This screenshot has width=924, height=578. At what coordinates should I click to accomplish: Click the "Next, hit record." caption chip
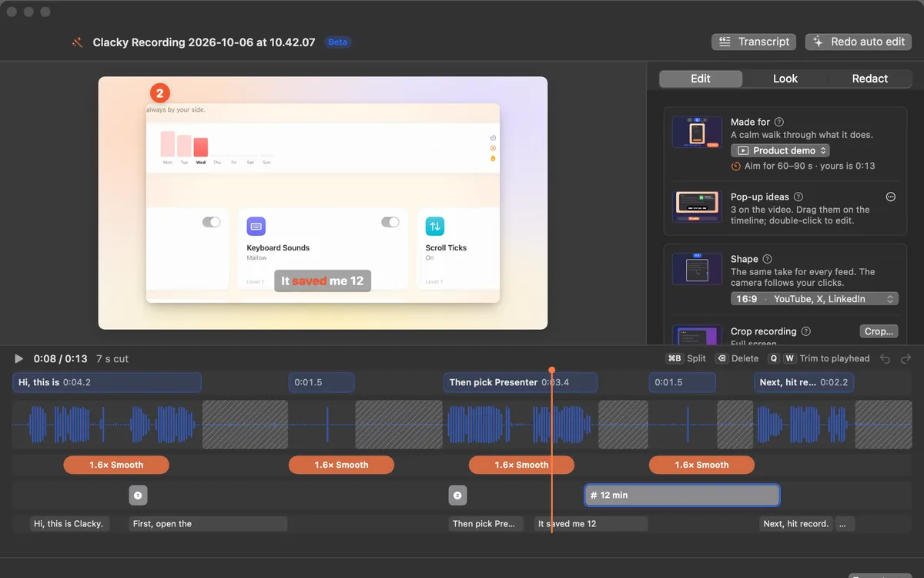pyautogui.click(x=796, y=524)
